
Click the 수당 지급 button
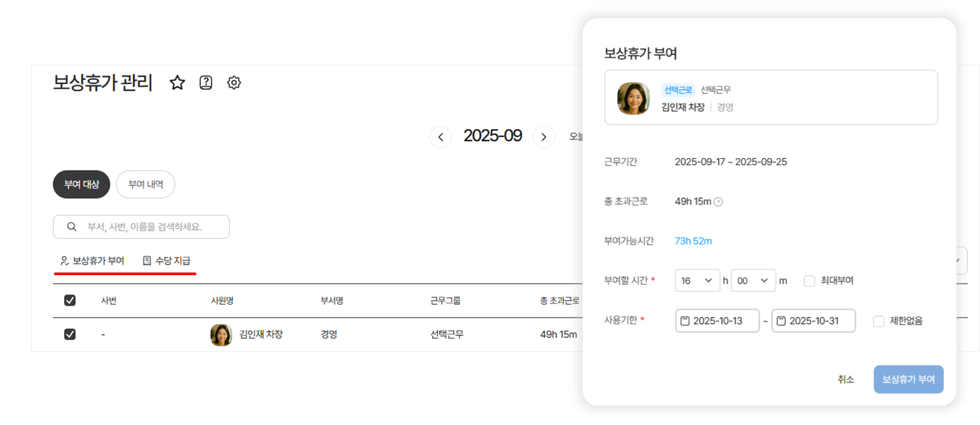tap(167, 261)
